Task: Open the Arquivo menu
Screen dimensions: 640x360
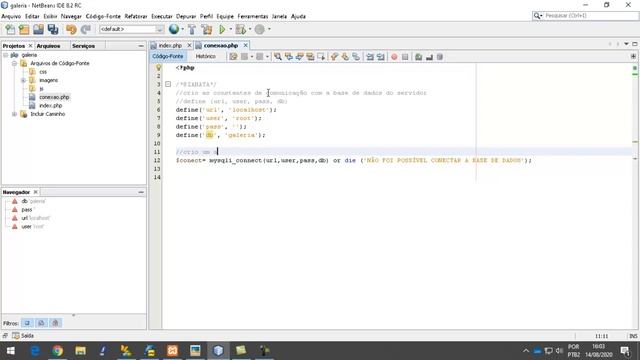Action: (x=11, y=16)
